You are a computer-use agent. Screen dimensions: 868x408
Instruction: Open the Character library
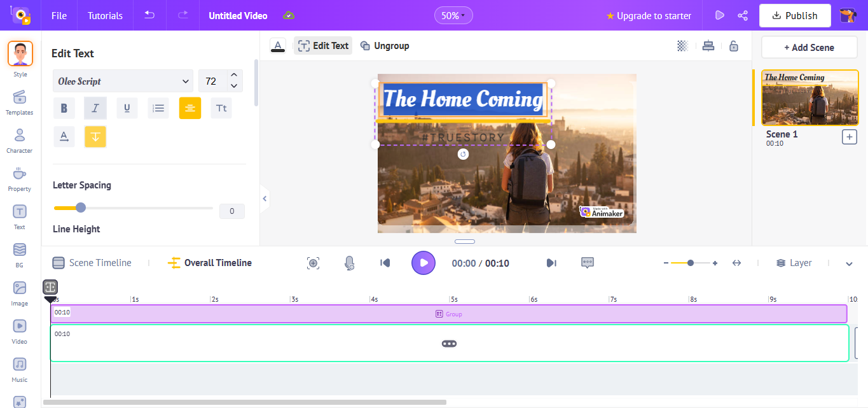pos(20,140)
